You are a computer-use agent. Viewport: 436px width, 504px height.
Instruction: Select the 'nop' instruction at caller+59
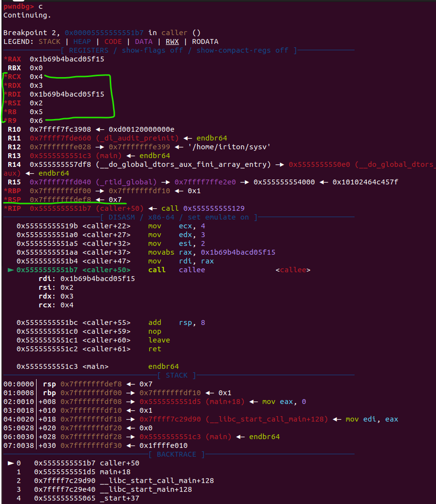click(155, 331)
